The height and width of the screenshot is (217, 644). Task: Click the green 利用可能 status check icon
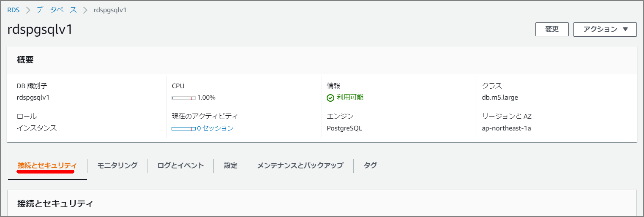330,98
